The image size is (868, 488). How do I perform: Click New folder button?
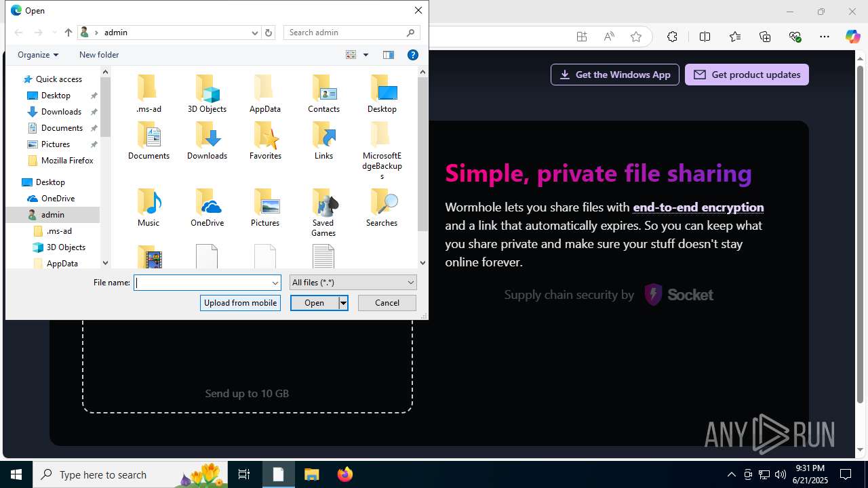tap(99, 55)
